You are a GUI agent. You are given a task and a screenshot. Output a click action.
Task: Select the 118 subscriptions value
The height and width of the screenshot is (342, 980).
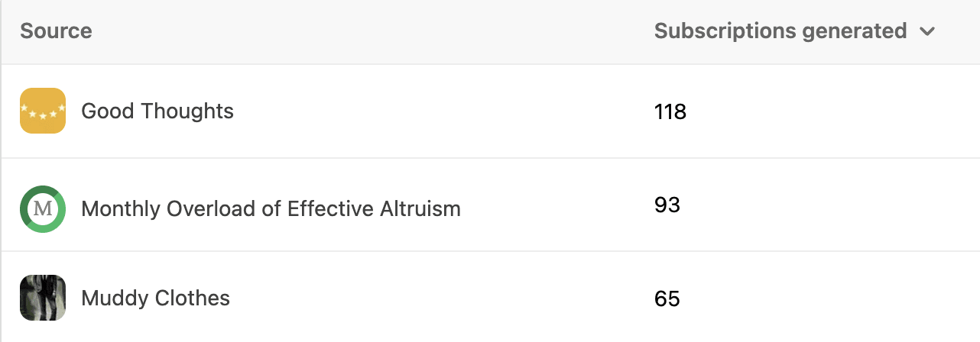670,112
